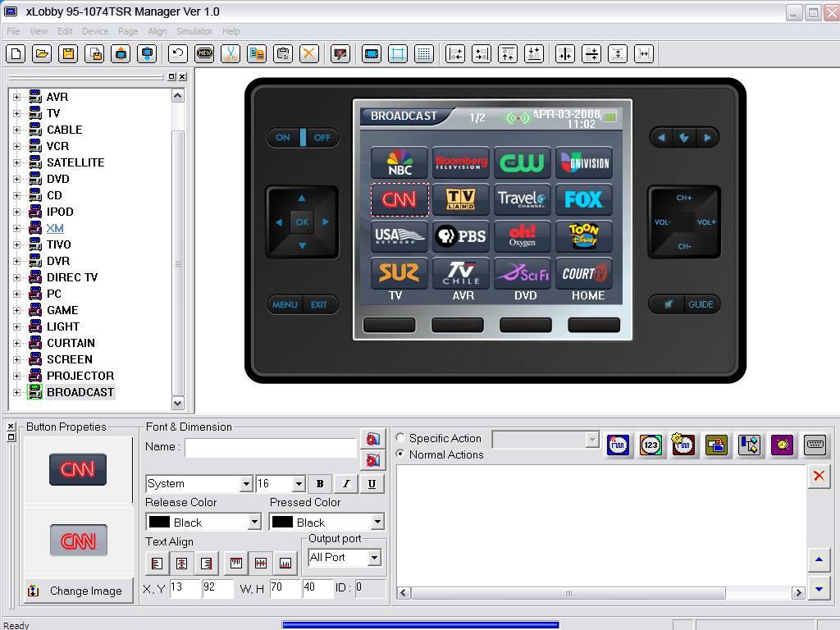Open the Release Color Black dropdown
Viewport: 840px width, 630px height.
click(x=254, y=522)
